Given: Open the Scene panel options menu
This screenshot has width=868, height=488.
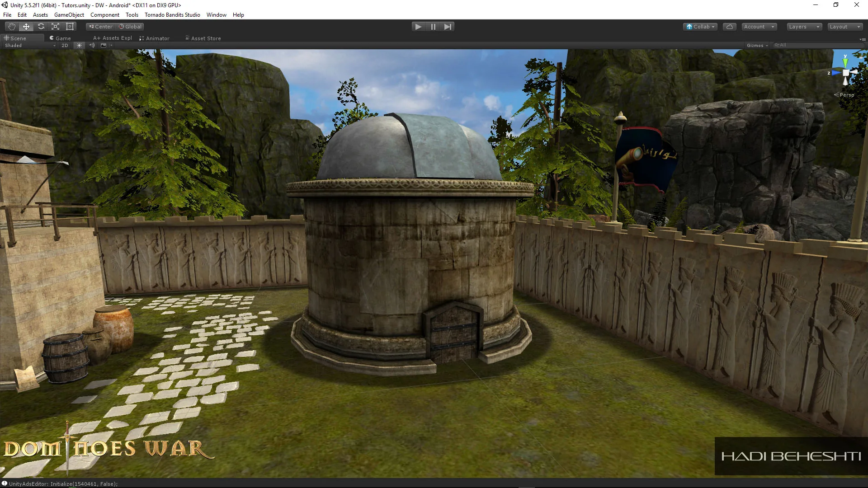Looking at the screenshot, I should click(x=862, y=39).
